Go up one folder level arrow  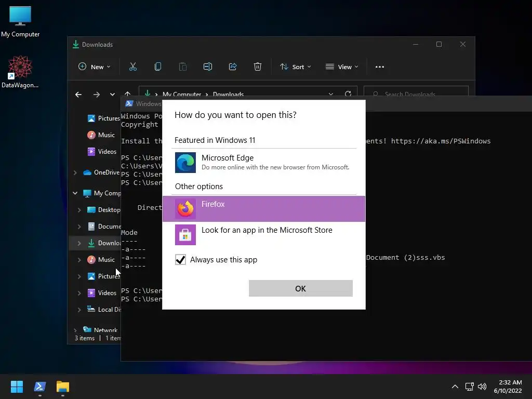click(128, 94)
